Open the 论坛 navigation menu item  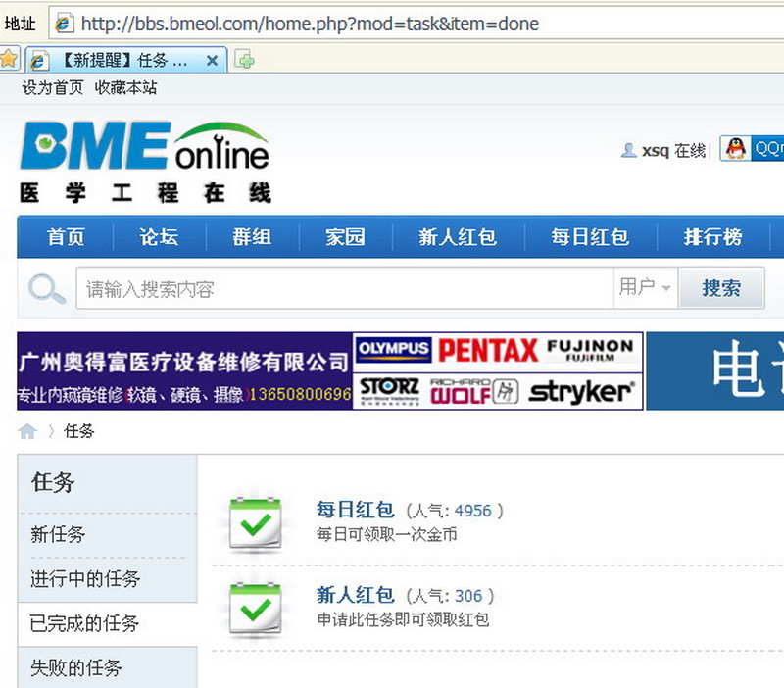coord(159,237)
